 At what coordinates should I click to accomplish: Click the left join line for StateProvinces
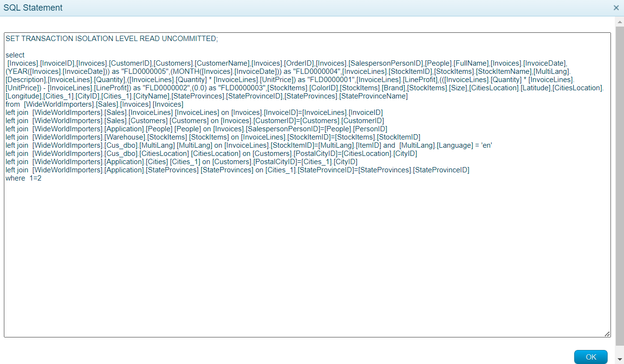pyautogui.click(x=237, y=170)
